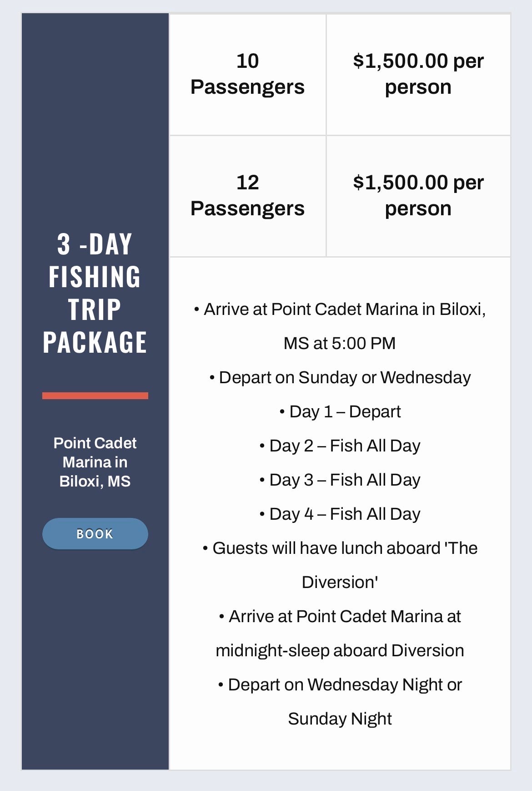532x791 pixels.
Task: Click the '3-Day Fishing Trip Package' heading
Action: 95,293
